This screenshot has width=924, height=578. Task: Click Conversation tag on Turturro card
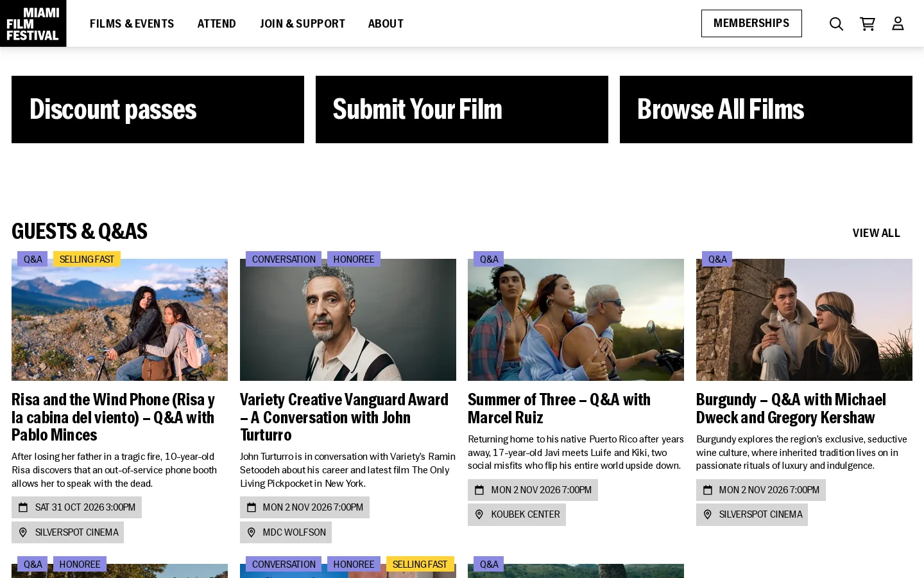click(284, 259)
